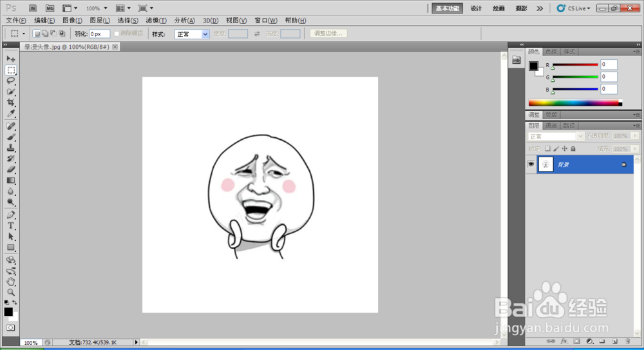
Task: Select the Eyedropper tool
Action: click(11, 113)
